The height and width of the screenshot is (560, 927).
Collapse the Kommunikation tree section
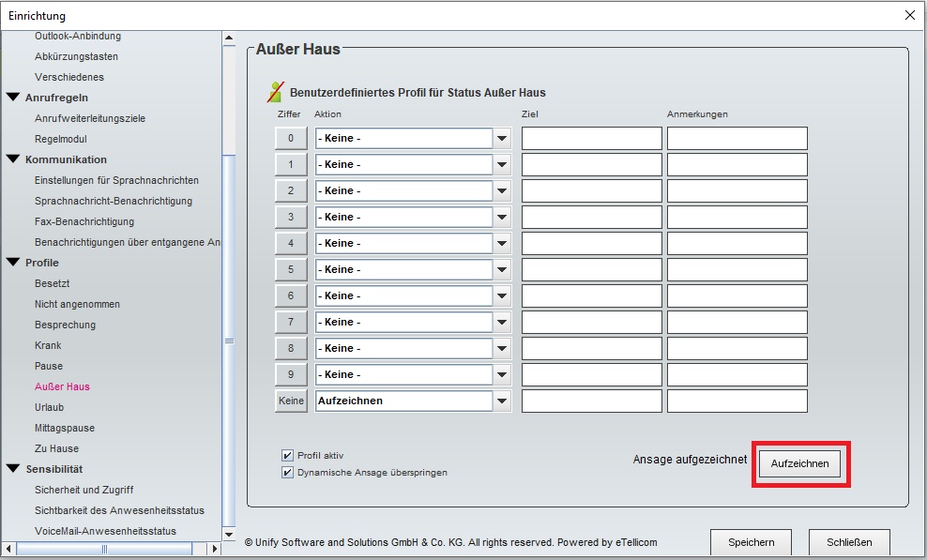(13, 159)
